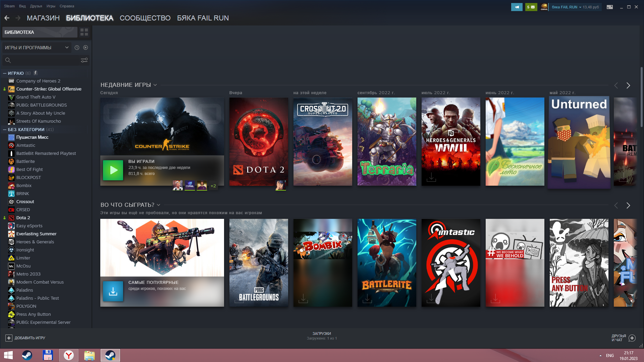Show next suggested games with right arrow
This screenshot has height=362, width=644.
tap(628, 205)
